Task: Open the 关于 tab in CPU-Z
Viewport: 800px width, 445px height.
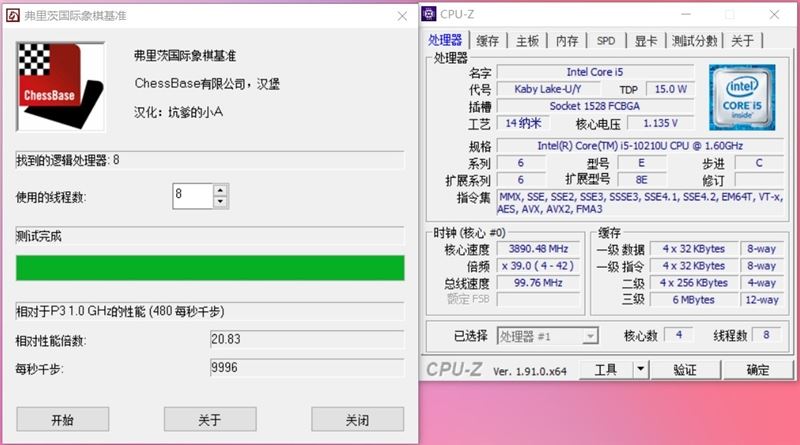Action: [742, 41]
